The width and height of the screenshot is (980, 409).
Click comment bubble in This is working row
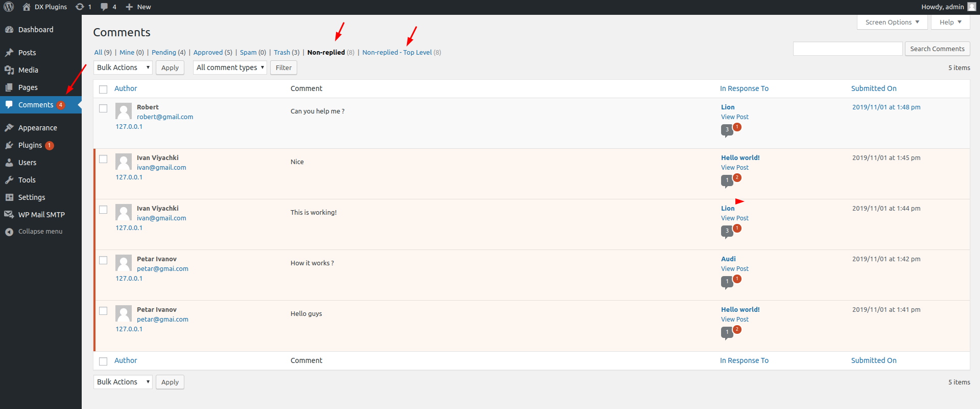tap(727, 231)
